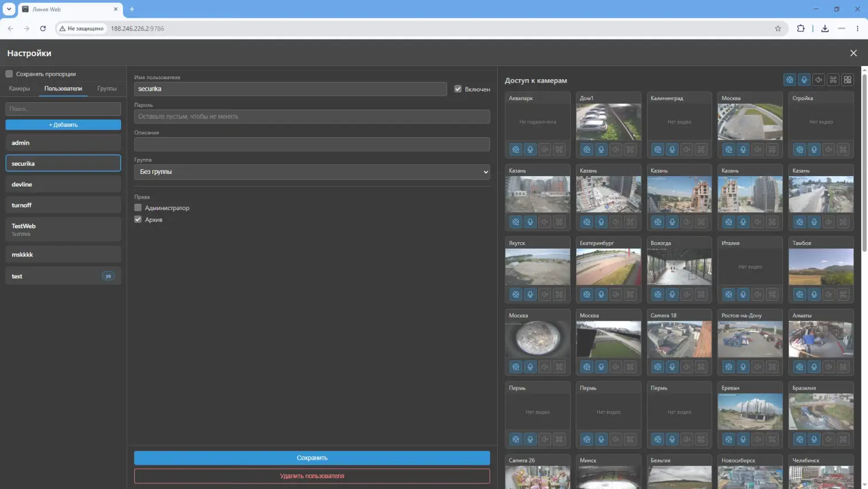Uncheck the Архив rights checkbox
Screen dimensions: 868x489
tap(138, 219)
